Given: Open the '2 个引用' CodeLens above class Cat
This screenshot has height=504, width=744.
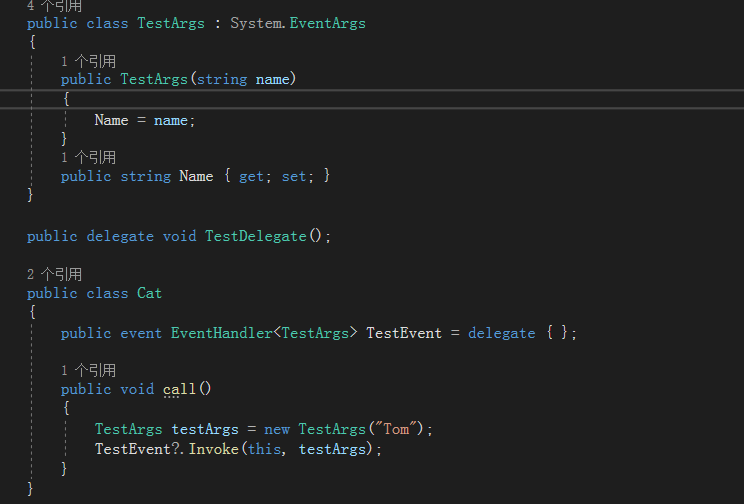Looking at the screenshot, I should pyautogui.click(x=54, y=274).
